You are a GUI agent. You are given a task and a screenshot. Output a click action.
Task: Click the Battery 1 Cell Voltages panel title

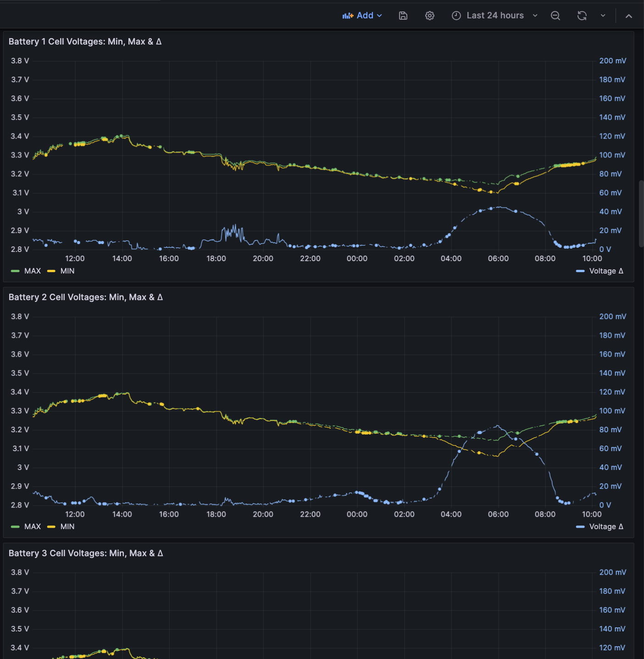point(85,42)
